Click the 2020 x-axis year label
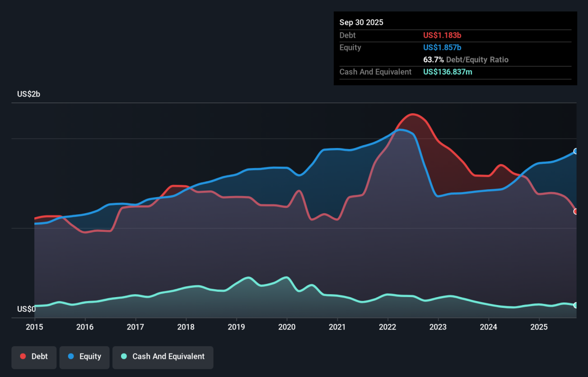 coord(287,327)
